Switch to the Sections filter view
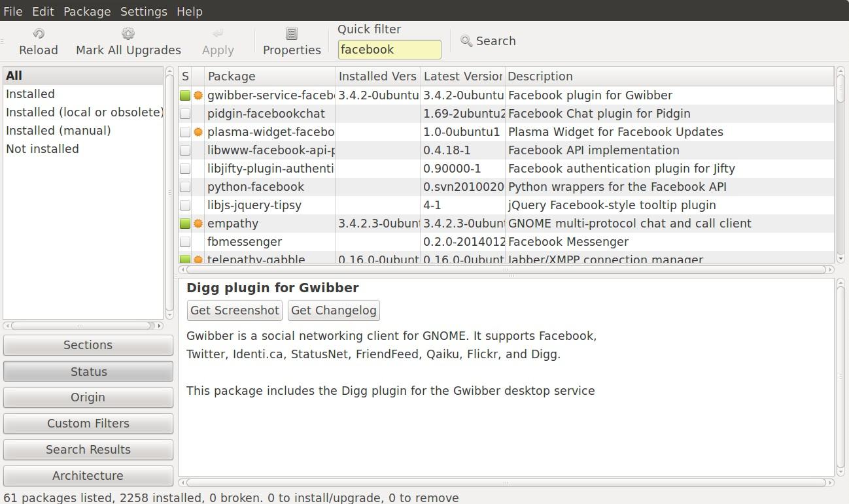849x504 pixels. click(x=88, y=345)
